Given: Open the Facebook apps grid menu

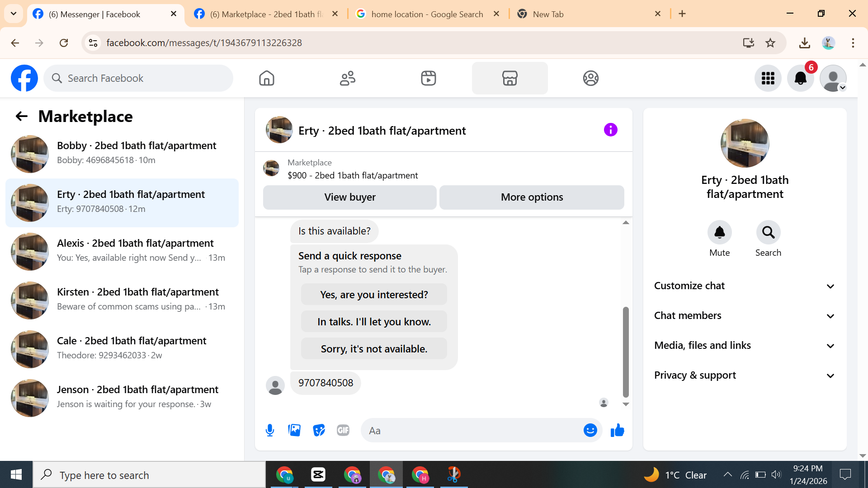Looking at the screenshot, I should 768,78.
